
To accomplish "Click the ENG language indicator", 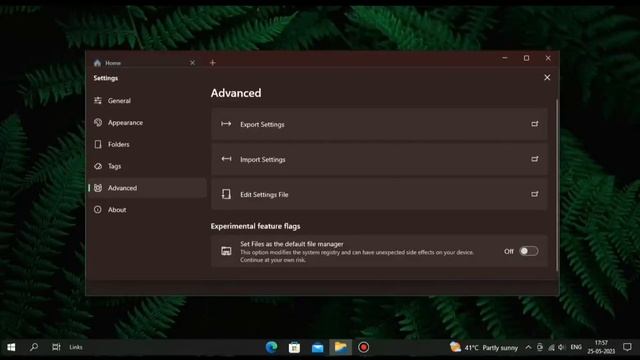I will 576,347.
